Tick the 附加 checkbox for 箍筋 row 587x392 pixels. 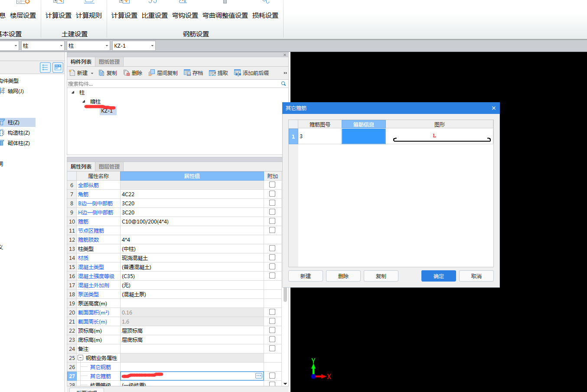point(272,221)
